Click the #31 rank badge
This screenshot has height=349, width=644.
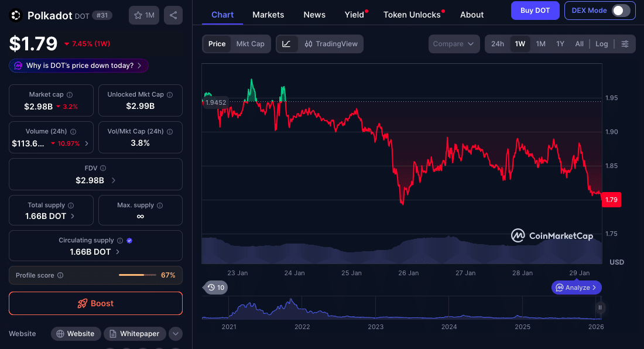[102, 16]
